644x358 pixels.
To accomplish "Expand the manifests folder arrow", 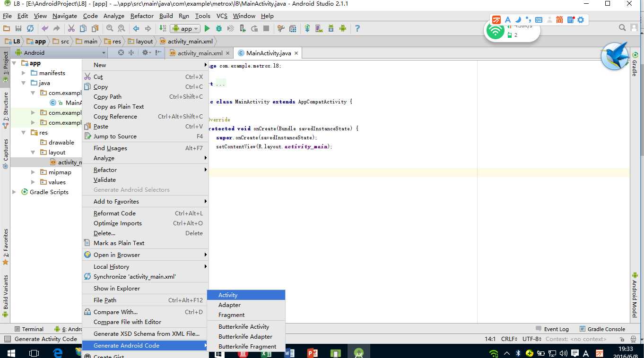I will [x=24, y=73].
